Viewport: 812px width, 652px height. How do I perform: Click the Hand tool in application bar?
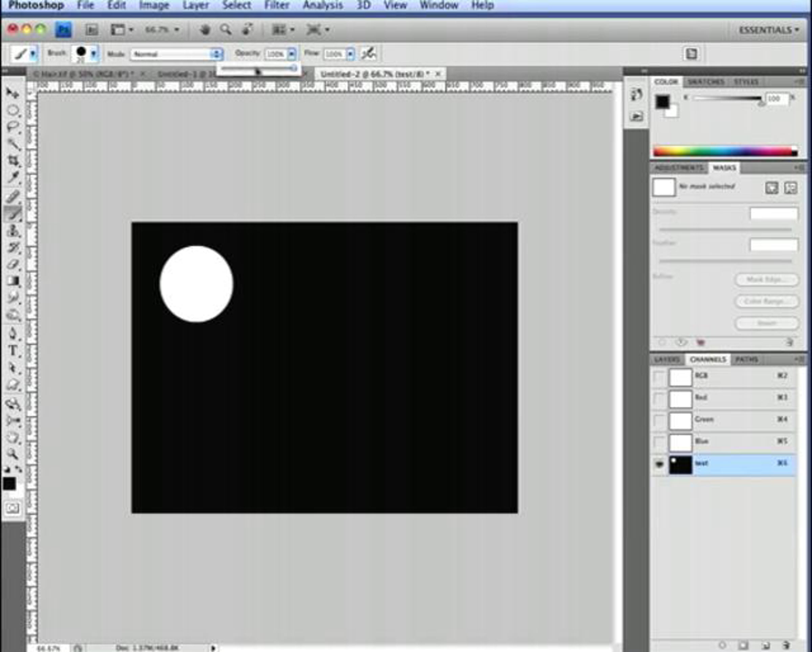click(x=205, y=30)
